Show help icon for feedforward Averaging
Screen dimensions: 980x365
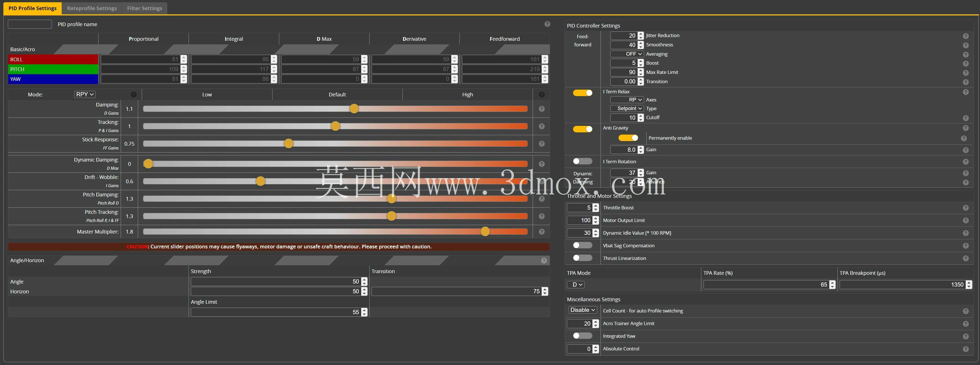pyautogui.click(x=965, y=55)
